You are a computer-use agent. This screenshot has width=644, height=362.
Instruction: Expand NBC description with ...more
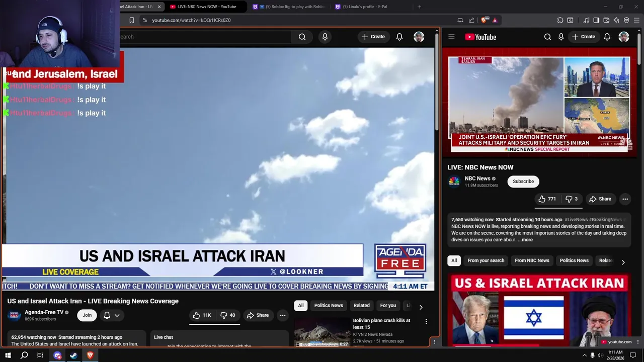click(x=525, y=240)
